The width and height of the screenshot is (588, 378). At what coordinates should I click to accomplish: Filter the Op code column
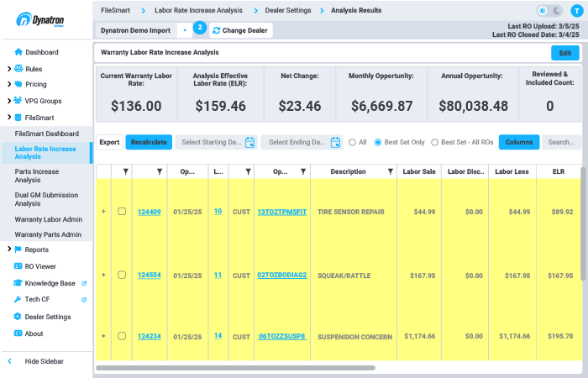pos(303,171)
